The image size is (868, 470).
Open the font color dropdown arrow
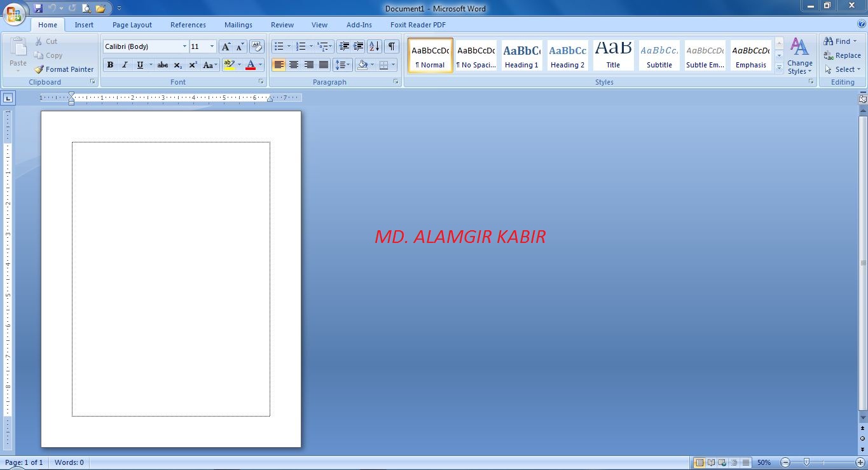(x=261, y=65)
